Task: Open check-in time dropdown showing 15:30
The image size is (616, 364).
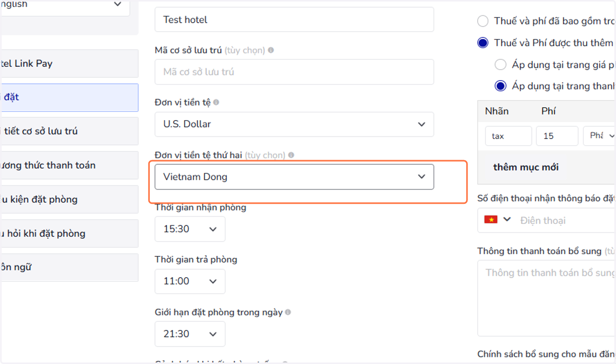Action: 190,229
